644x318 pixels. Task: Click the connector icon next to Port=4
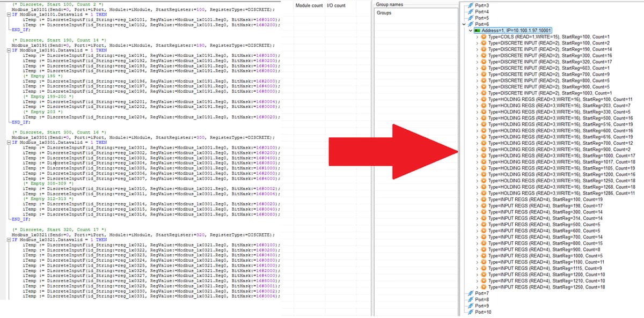click(x=471, y=11)
